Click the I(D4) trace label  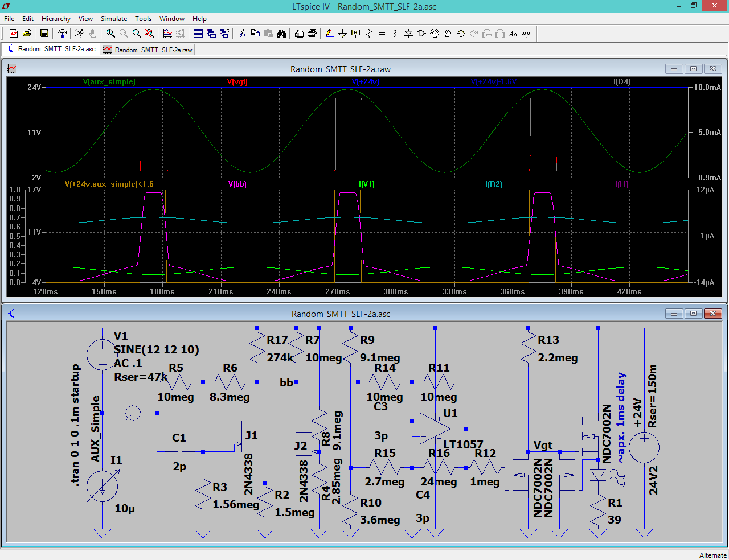pyautogui.click(x=622, y=82)
